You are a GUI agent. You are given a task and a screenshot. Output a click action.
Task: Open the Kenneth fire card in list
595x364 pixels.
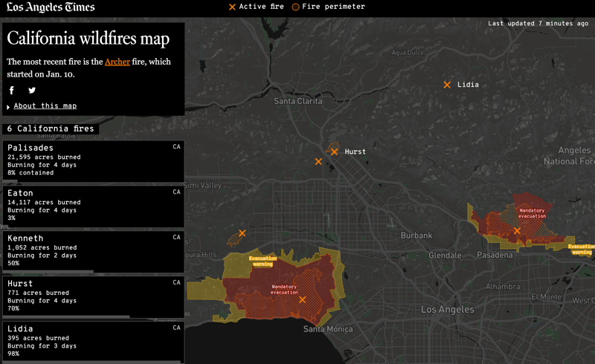coord(93,251)
